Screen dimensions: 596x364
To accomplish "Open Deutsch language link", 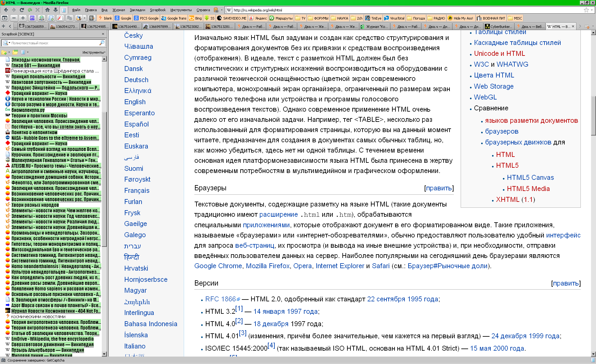I will tap(136, 80).
